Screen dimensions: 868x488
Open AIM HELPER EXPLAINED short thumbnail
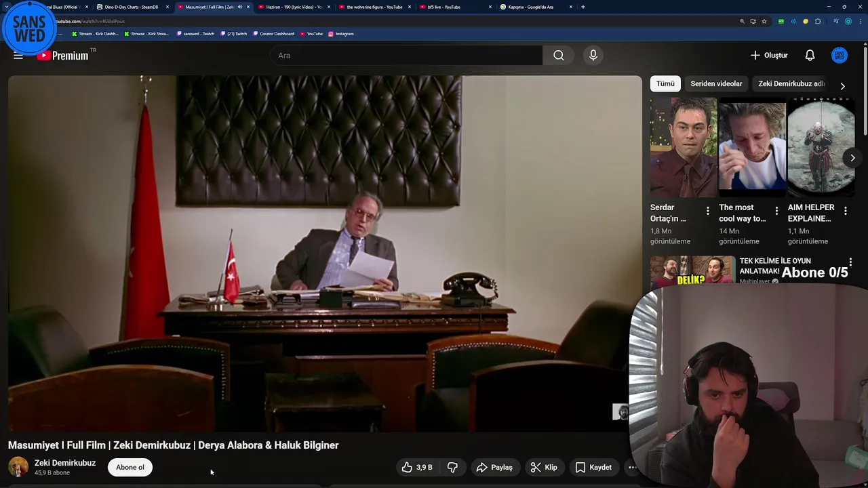point(821,147)
